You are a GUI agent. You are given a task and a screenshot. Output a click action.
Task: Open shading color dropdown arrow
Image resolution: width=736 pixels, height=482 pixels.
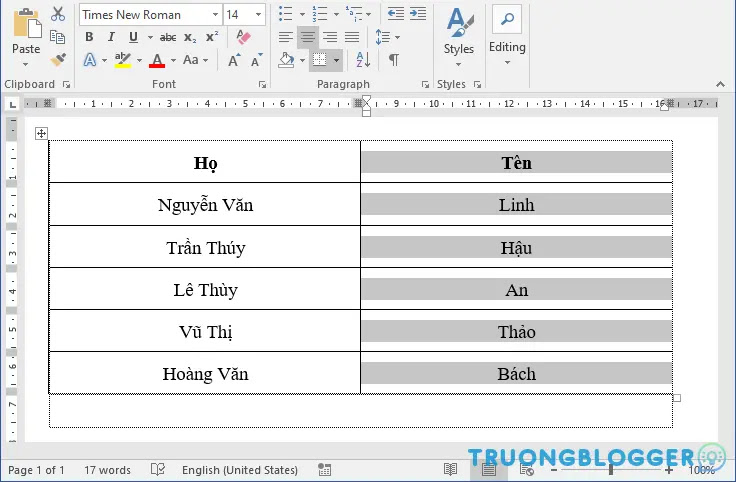tap(302, 60)
